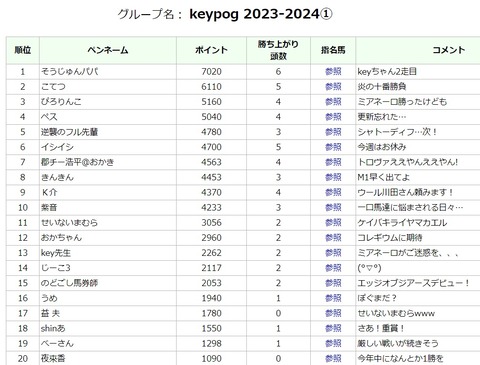480x365 pixels.
Task: Click the comment ぼくまだ?
Action: pyautogui.click(x=377, y=298)
